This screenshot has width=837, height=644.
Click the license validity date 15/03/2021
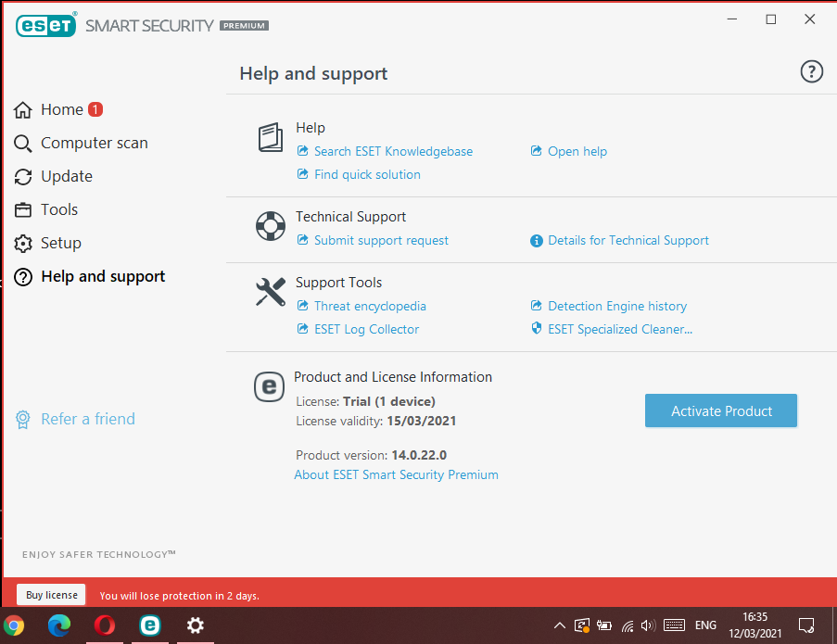[422, 422]
